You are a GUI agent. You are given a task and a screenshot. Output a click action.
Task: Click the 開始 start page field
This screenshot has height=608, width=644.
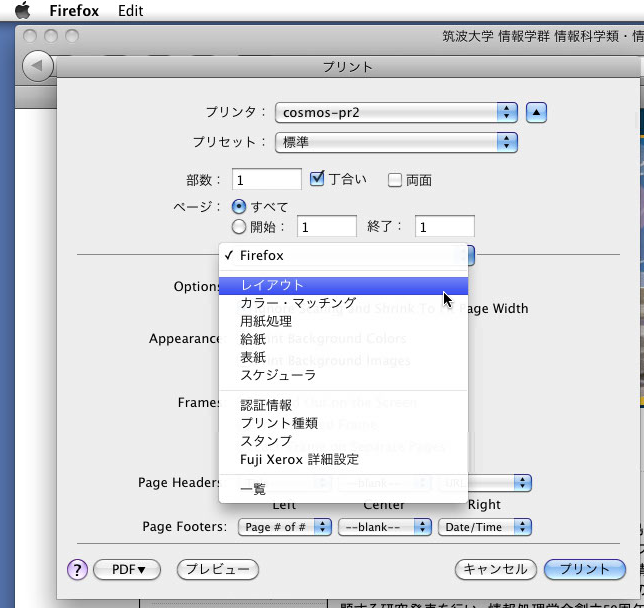(327, 226)
